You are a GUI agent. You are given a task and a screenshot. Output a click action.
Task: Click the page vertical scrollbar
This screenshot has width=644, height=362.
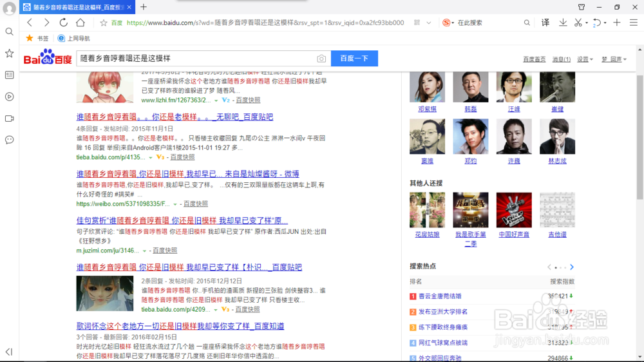(x=640, y=138)
